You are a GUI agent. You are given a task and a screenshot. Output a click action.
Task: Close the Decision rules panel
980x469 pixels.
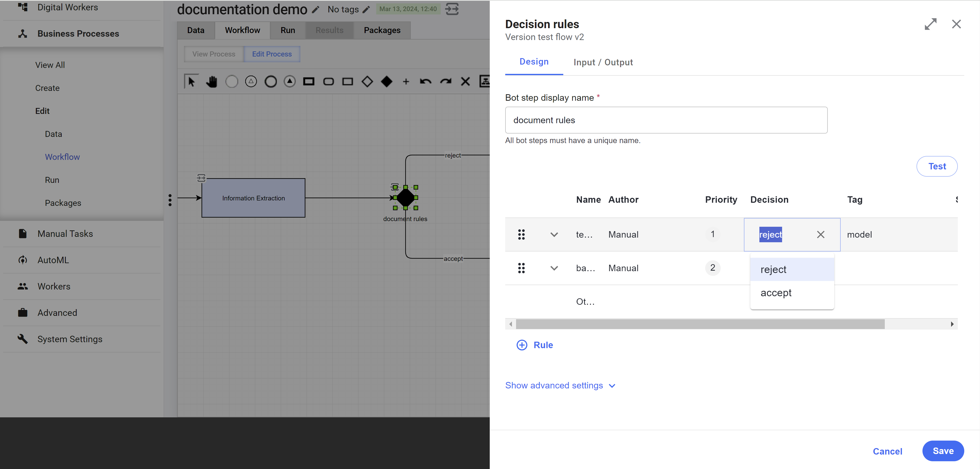[x=956, y=24]
